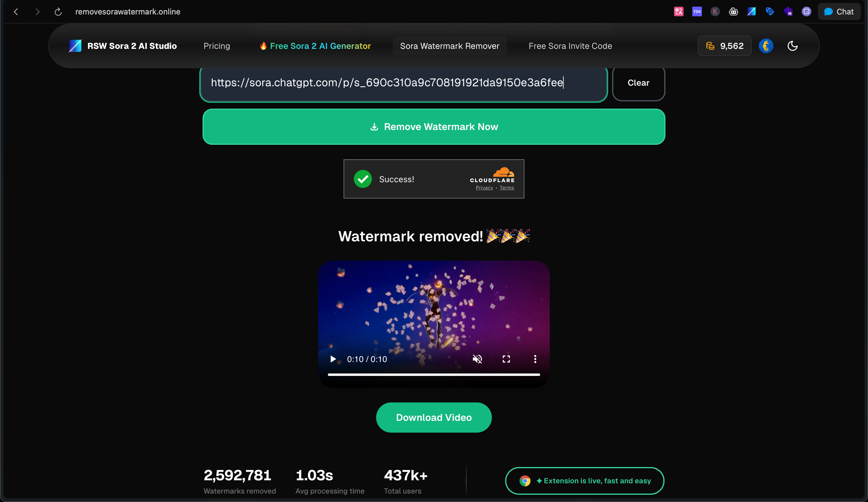Click the Sora URL input field
The width and height of the screenshot is (868, 502).
(x=403, y=83)
